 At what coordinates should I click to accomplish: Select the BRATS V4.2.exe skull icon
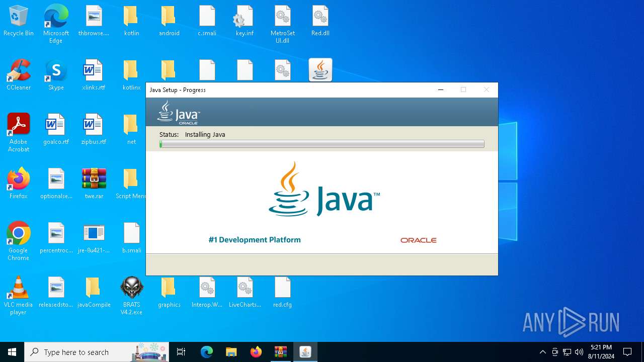point(131,296)
